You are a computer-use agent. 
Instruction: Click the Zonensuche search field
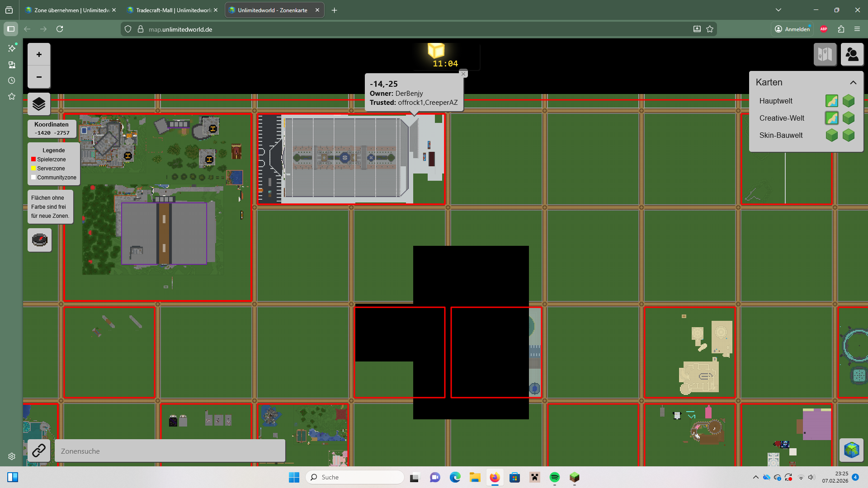pyautogui.click(x=170, y=451)
